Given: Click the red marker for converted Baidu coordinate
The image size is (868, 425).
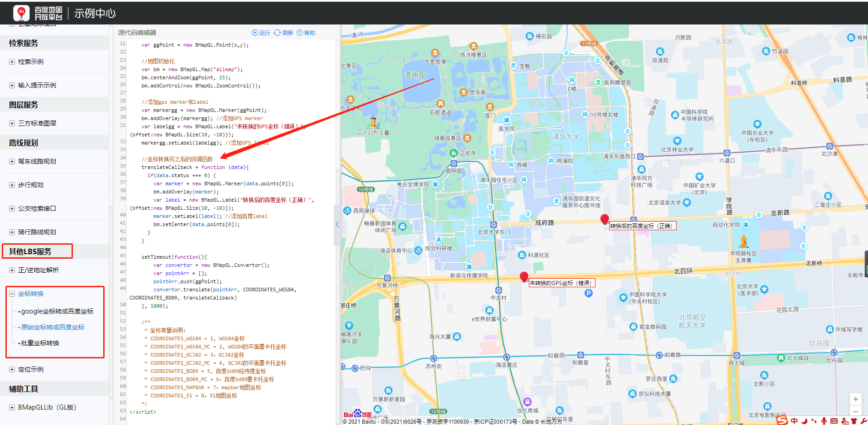Looking at the screenshot, I should [x=604, y=220].
